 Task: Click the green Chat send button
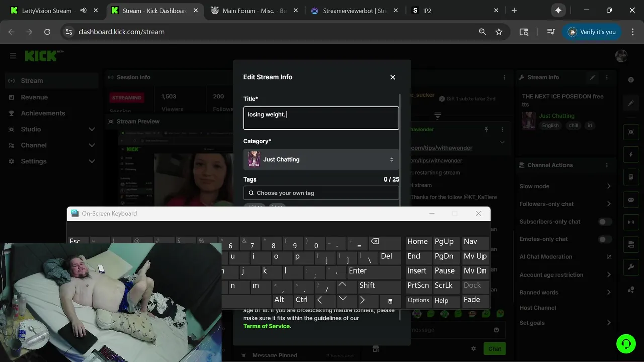pos(494,349)
